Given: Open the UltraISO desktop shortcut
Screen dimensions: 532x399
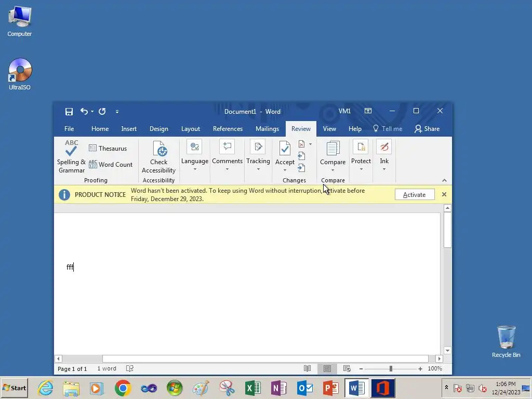Looking at the screenshot, I should pos(20,74).
